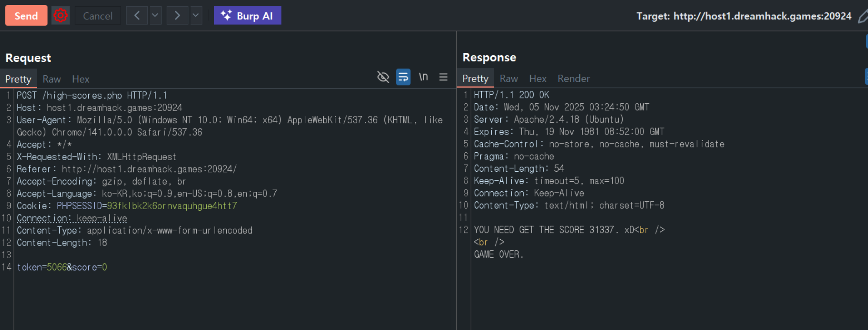The width and height of the screenshot is (868, 330).
Task: Expand the forward history dropdown
Action: (x=196, y=16)
